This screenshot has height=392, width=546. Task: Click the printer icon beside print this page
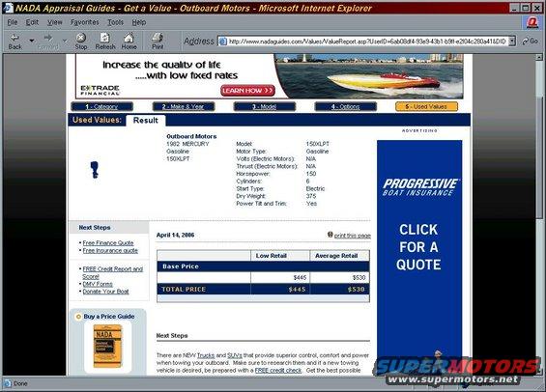coord(330,235)
